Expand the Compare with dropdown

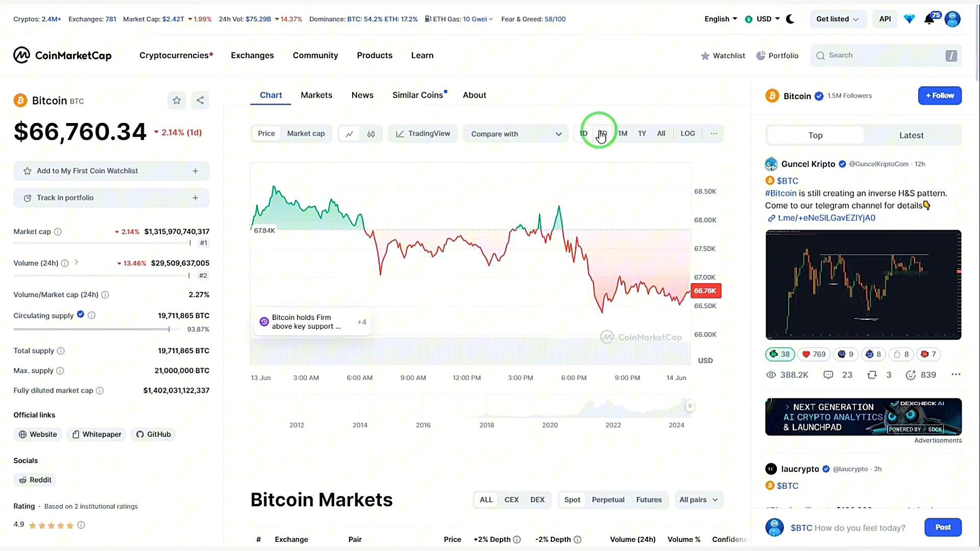point(516,134)
